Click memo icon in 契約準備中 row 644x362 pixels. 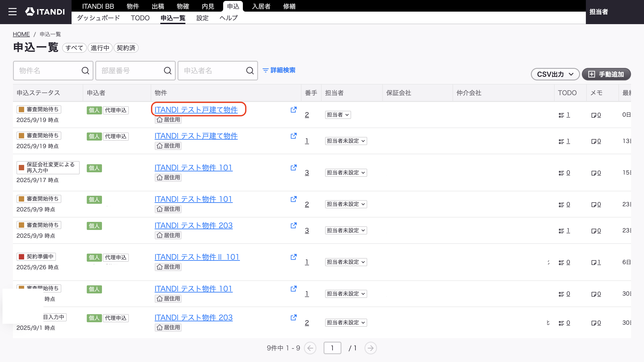click(x=593, y=263)
